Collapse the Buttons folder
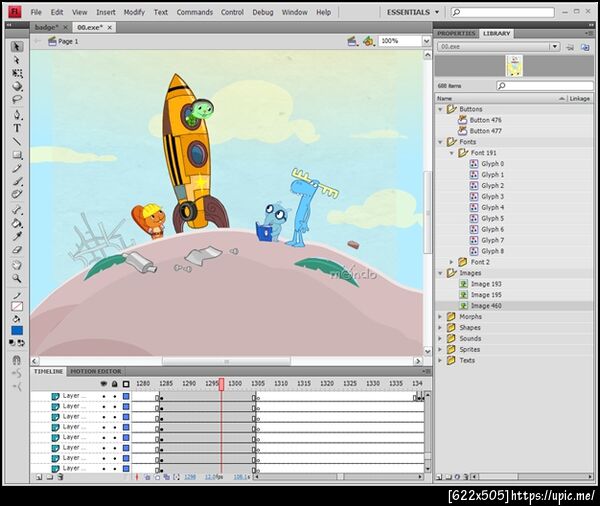Screen dimensions: 600x506 click(440, 109)
